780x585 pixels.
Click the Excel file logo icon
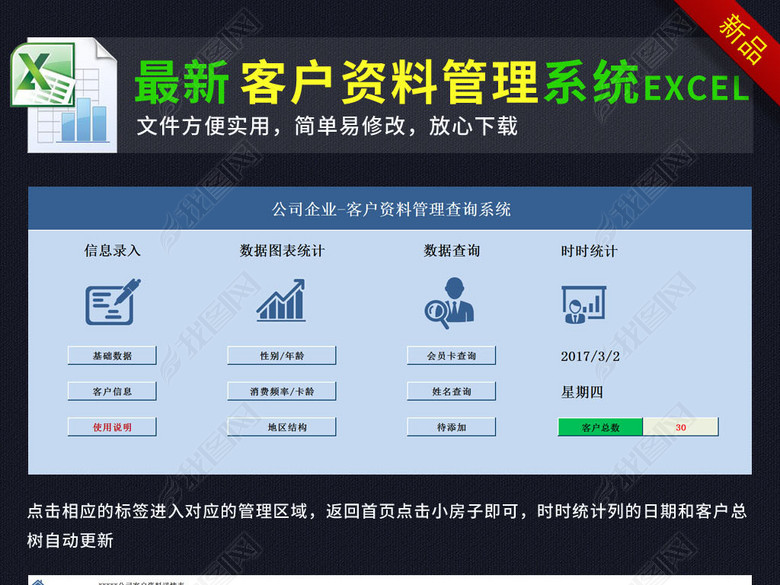tap(64, 95)
